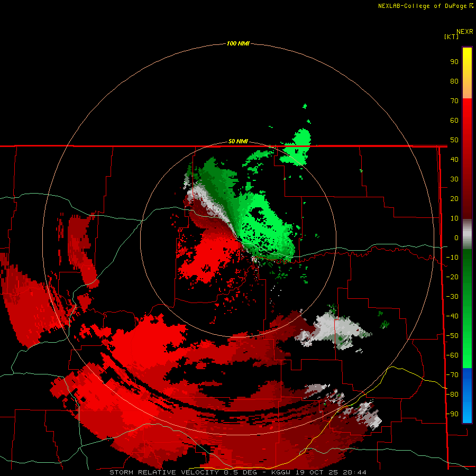476x476 pixels.
Task: Click the NEXR label above the color bar
Action: (465, 32)
